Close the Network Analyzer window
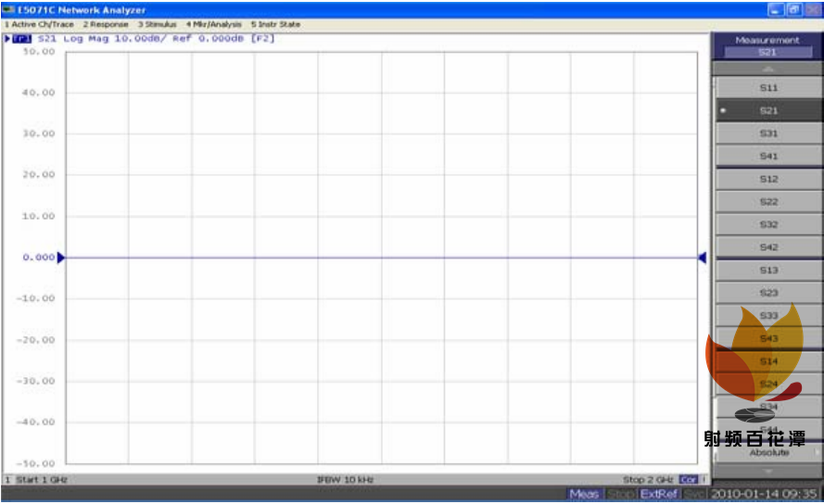Viewport: 824px width, 504px height. 813,9
